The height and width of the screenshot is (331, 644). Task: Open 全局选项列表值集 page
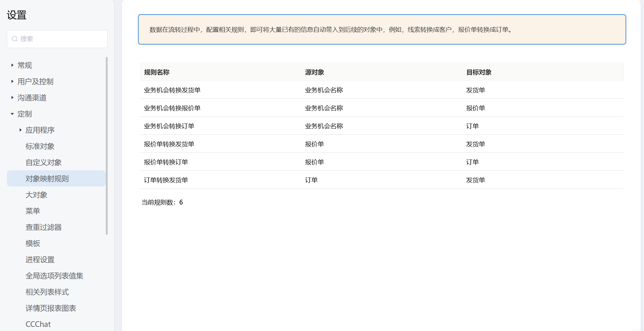click(54, 276)
